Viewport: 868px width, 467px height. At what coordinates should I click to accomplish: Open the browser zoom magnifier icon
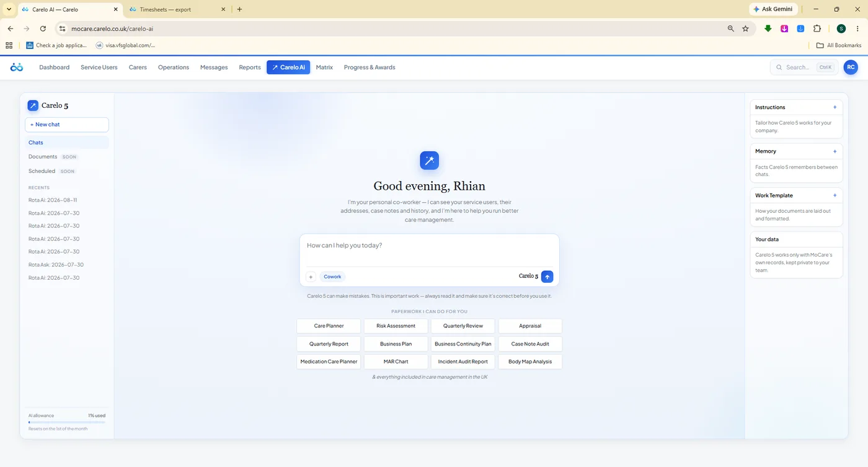click(731, 29)
